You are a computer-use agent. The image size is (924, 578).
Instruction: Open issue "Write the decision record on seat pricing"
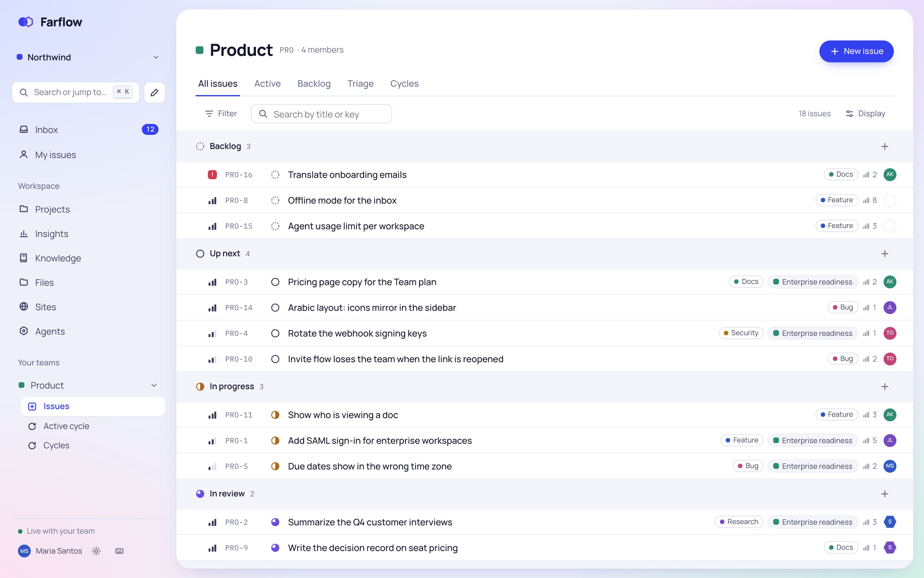click(373, 548)
